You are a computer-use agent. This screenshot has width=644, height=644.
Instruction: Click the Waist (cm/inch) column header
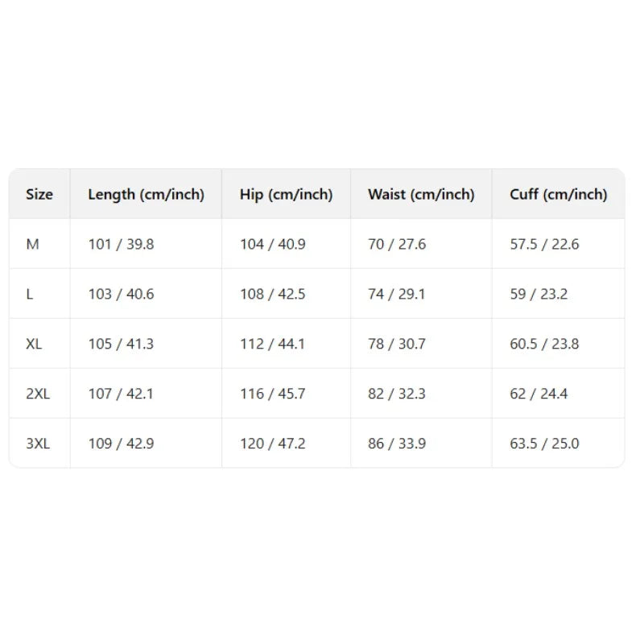[x=421, y=194]
